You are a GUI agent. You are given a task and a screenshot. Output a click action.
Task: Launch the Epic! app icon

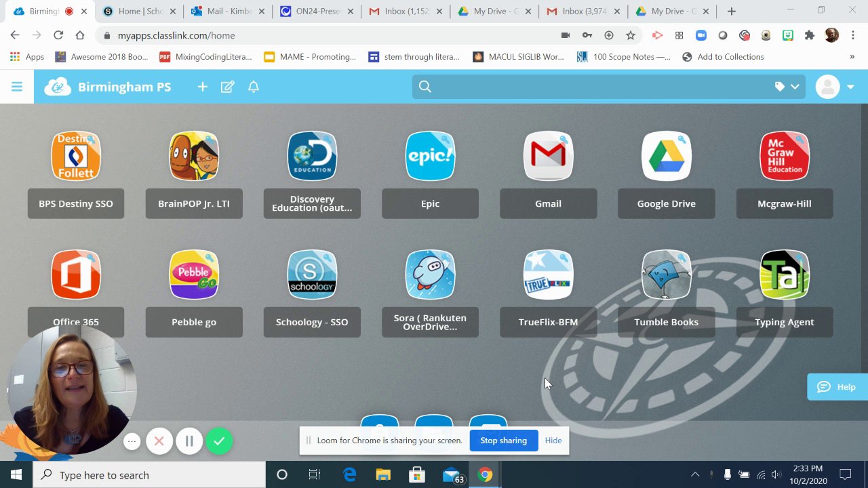pyautogui.click(x=430, y=157)
